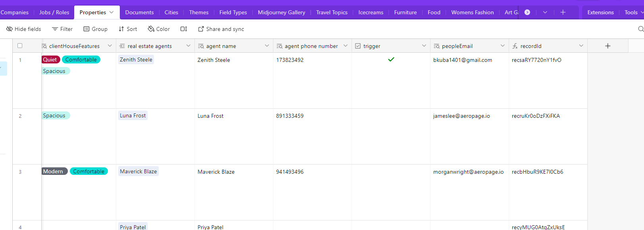Image resolution: width=644 pixels, height=230 pixels.
Task: Select row number 3
Action: pyautogui.click(x=20, y=172)
